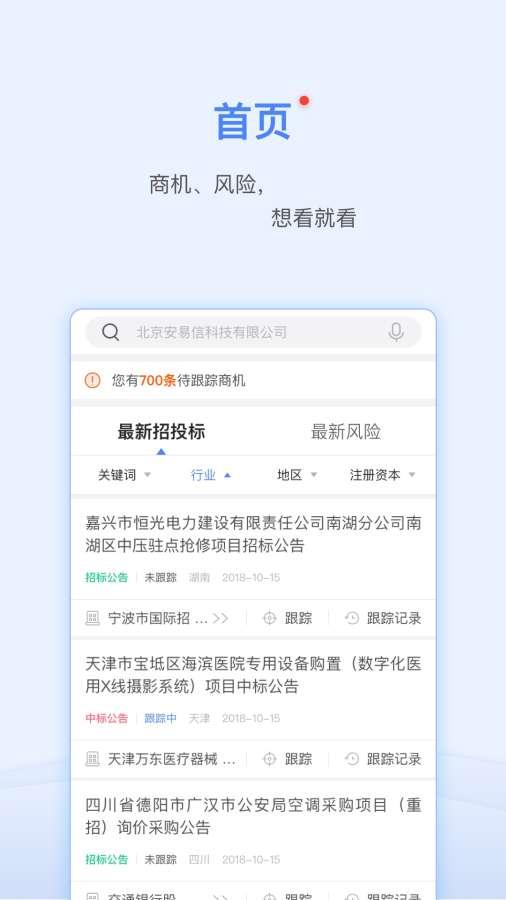This screenshot has height=900, width=506.
Task: Click the 北京安易信科技有限公司 search field
Action: pyautogui.click(x=253, y=332)
